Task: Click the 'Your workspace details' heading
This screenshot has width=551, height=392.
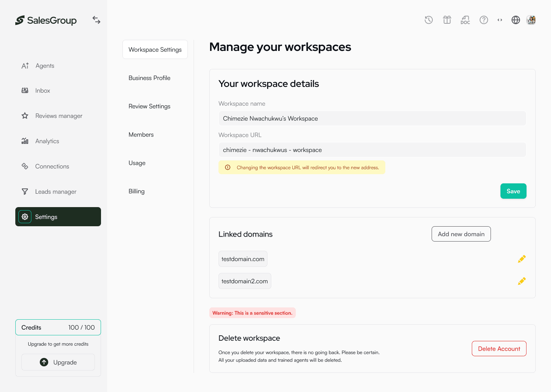Action: point(269,83)
